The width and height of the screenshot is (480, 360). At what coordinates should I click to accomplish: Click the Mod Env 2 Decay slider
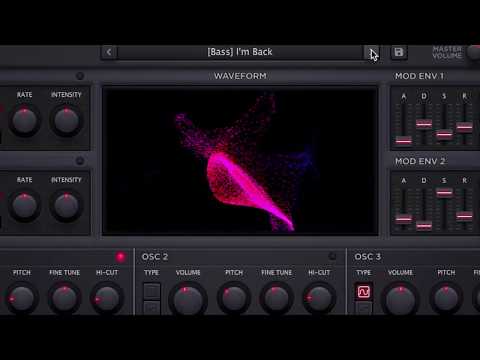click(424, 226)
